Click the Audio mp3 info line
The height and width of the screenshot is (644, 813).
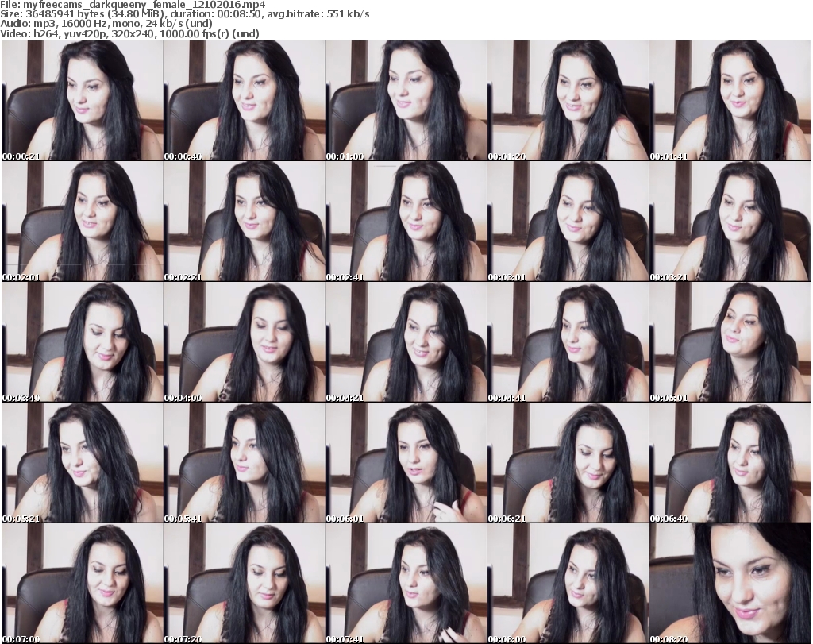coord(106,24)
